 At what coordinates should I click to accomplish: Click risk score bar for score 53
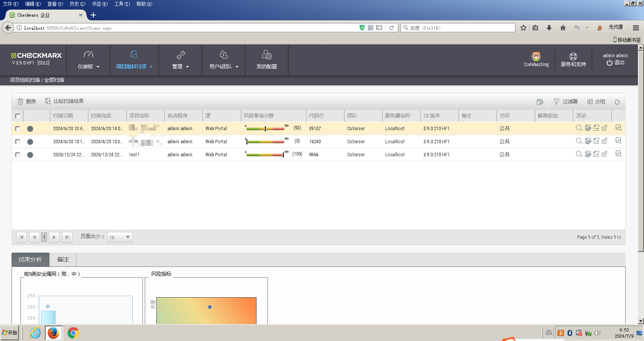[x=265, y=129]
